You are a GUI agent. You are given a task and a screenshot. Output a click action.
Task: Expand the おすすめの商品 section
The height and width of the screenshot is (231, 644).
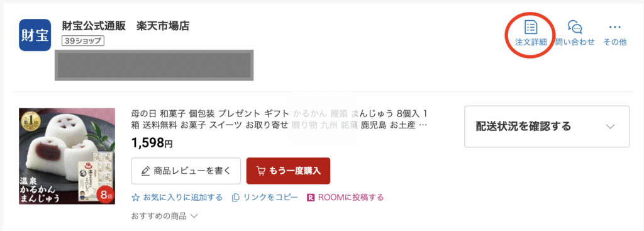[x=164, y=215]
